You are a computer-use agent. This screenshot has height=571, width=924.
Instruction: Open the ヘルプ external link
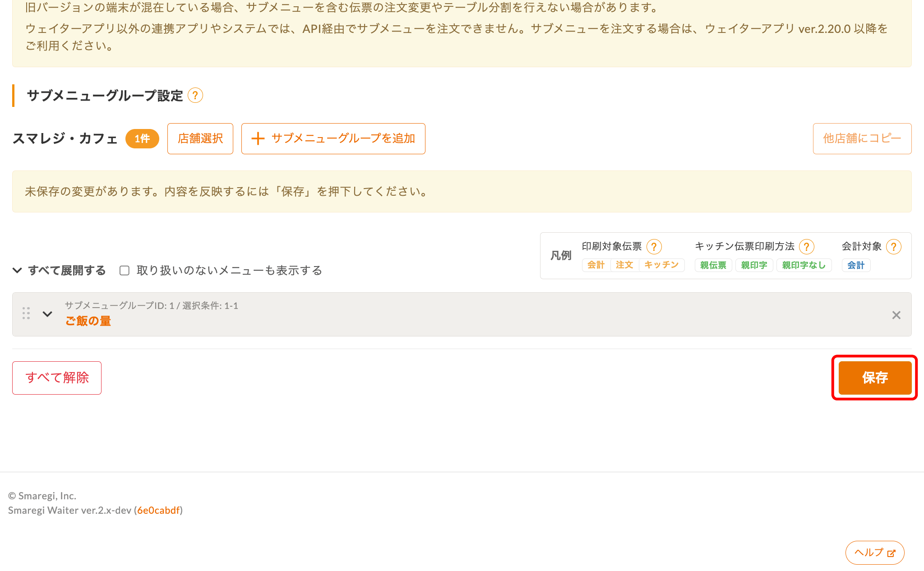tap(875, 553)
